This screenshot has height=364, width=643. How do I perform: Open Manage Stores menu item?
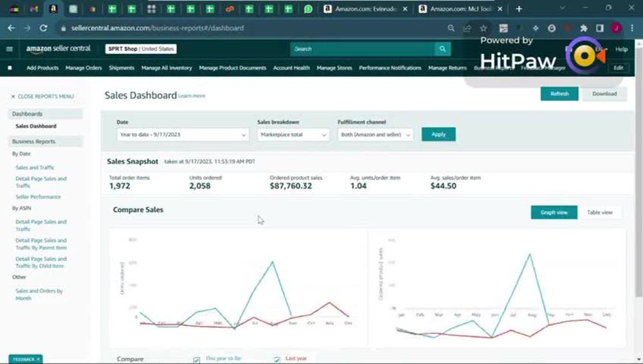pyautogui.click(x=334, y=68)
